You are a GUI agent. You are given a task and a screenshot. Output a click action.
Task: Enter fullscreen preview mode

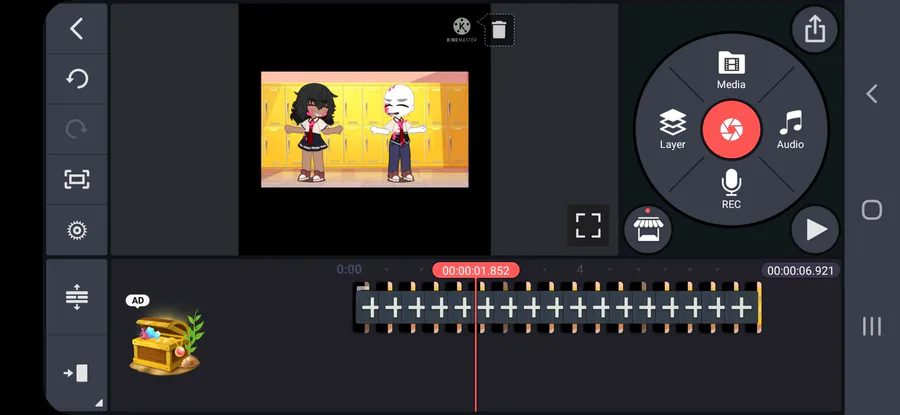(588, 225)
